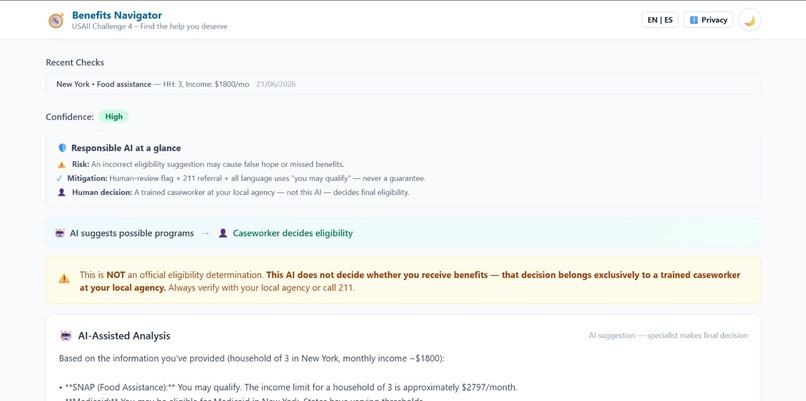This screenshot has width=806, height=401.
Task: Click the warning triangle next to Risk
Action: tap(62, 165)
